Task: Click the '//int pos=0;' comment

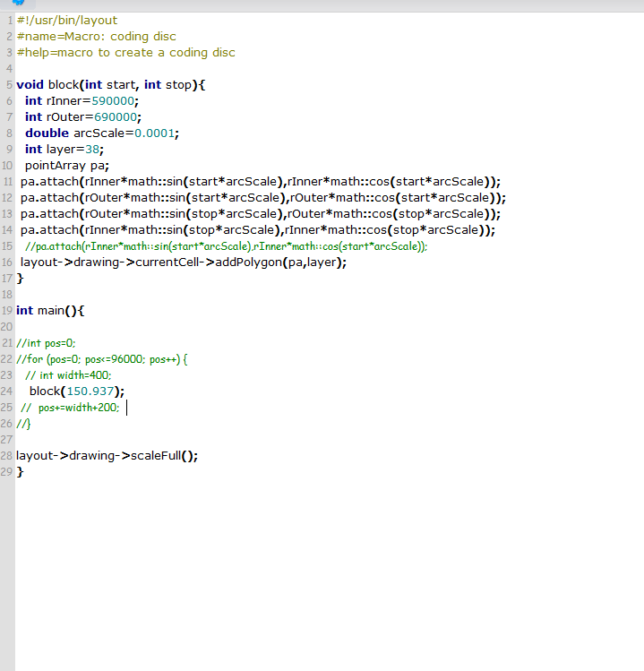Action: (46, 343)
